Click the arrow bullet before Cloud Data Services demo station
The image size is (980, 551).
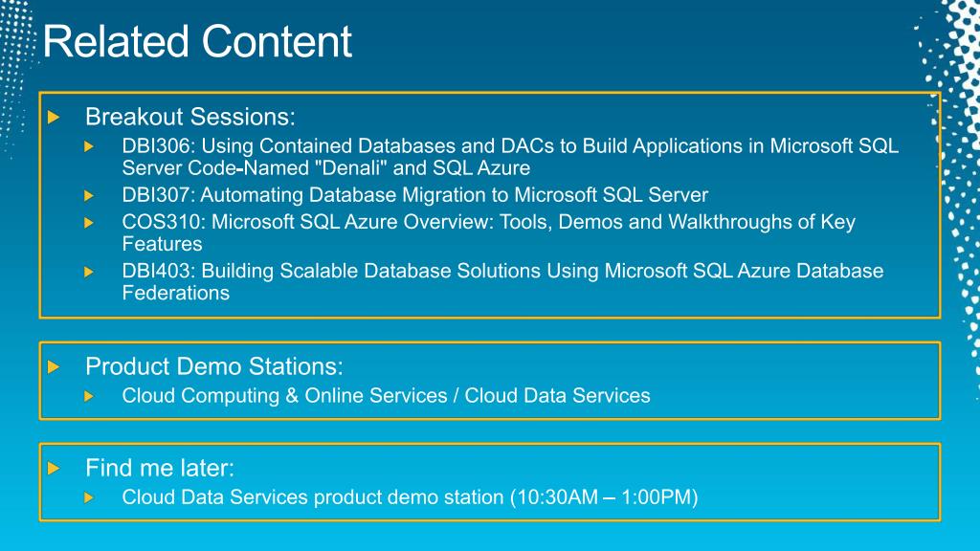tap(89, 497)
